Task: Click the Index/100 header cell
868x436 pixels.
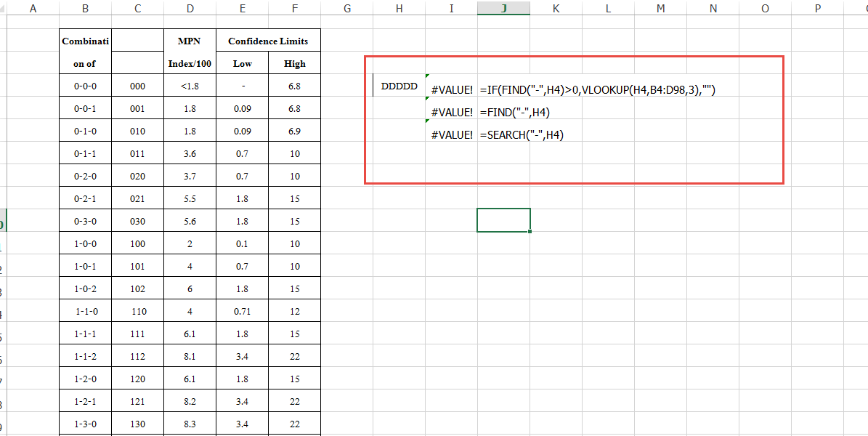Action: pos(190,63)
